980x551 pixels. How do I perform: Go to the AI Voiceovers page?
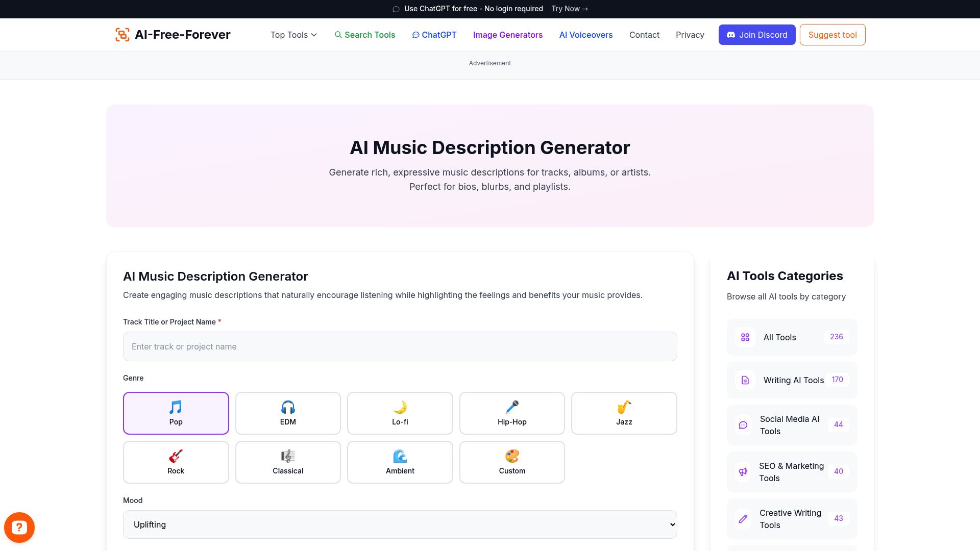585,35
